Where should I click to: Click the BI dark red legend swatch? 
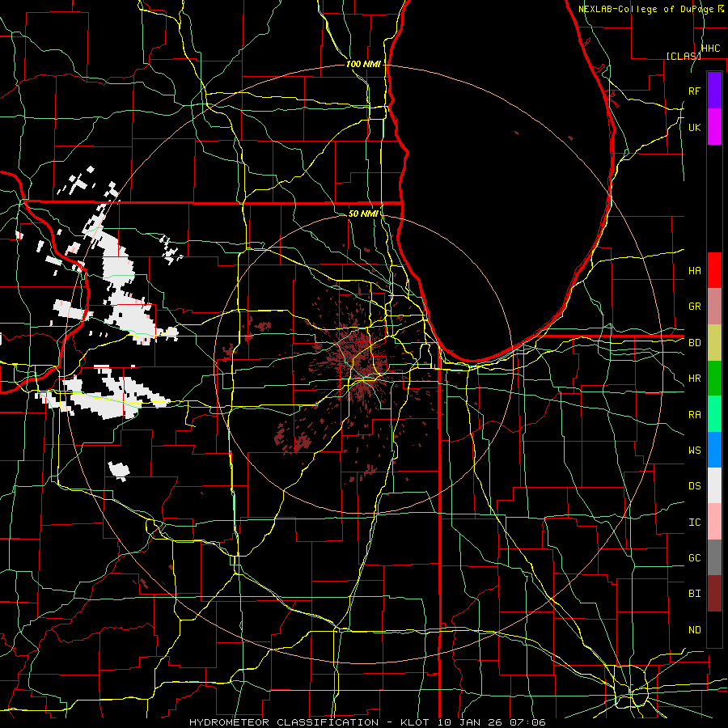pyautogui.click(x=714, y=594)
